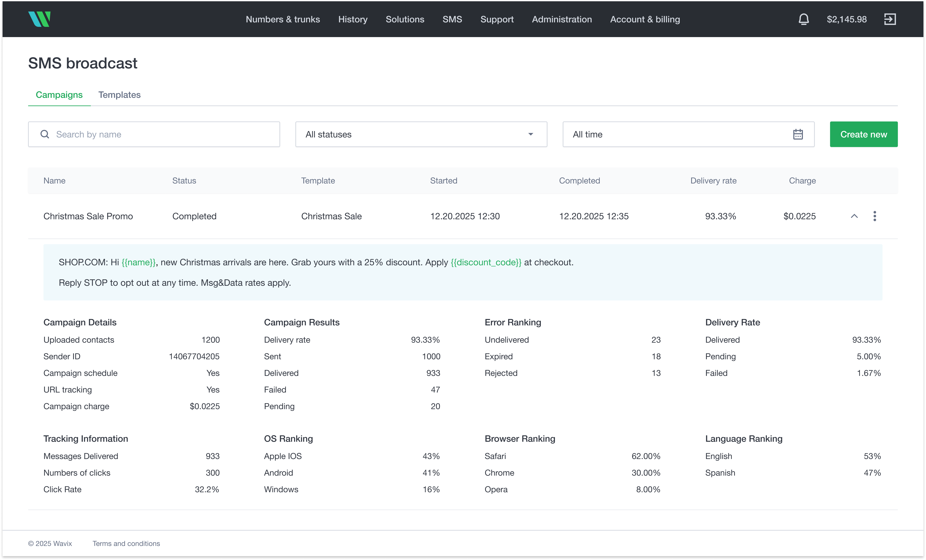This screenshot has height=560, width=926.
Task: Go to the Administration section
Action: pos(561,19)
